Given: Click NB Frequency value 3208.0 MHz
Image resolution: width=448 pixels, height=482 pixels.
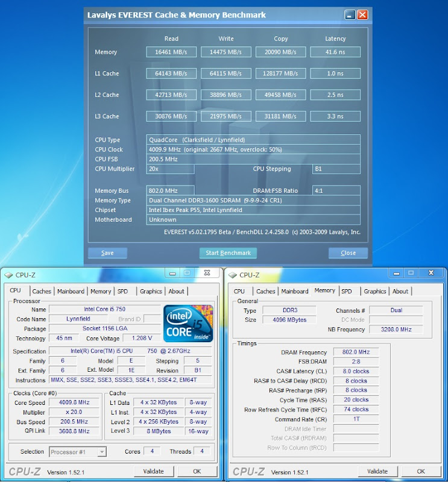Looking at the screenshot, I should 396,329.
